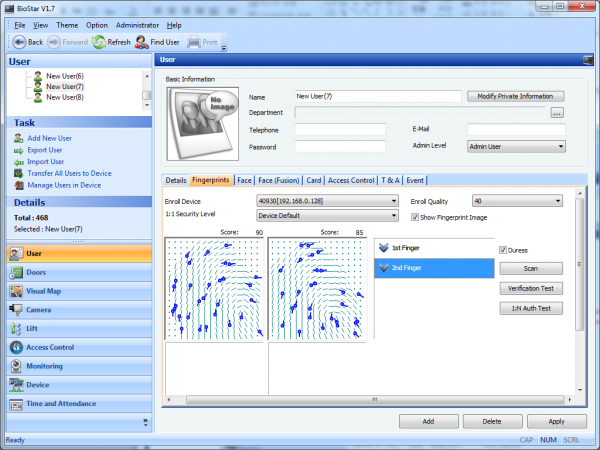Viewport: 600px width, 450px height.
Task: Open the Administrator menu
Action: tap(137, 24)
